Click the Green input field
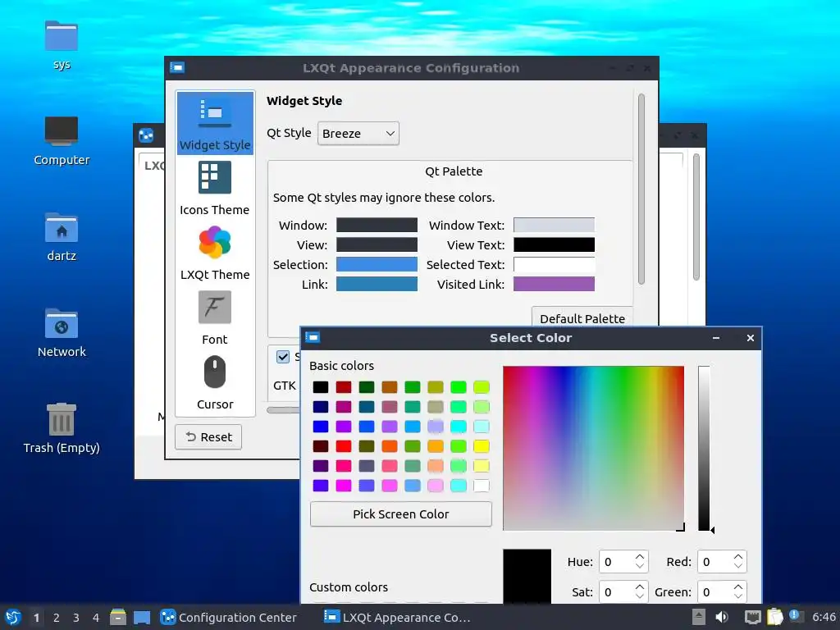This screenshot has height=630, width=840. (x=715, y=592)
